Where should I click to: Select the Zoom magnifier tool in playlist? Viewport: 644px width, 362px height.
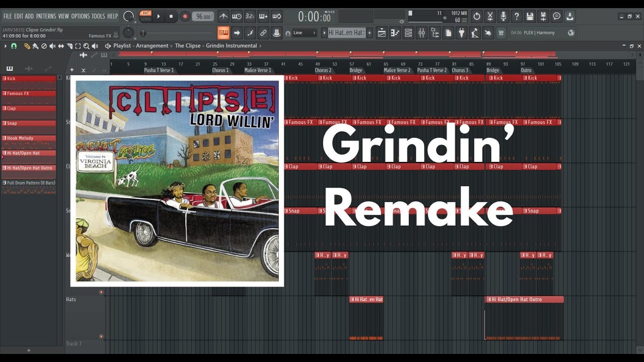click(86, 46)
